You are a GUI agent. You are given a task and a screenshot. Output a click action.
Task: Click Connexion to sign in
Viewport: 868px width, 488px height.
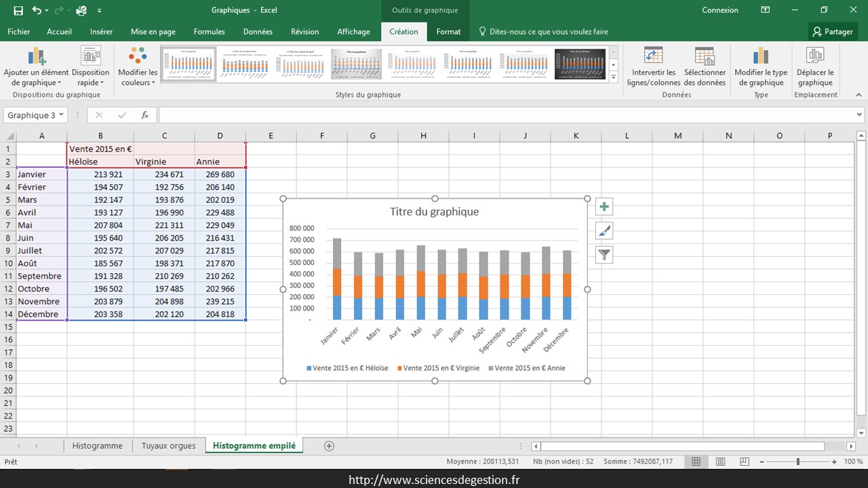(720, 10)
